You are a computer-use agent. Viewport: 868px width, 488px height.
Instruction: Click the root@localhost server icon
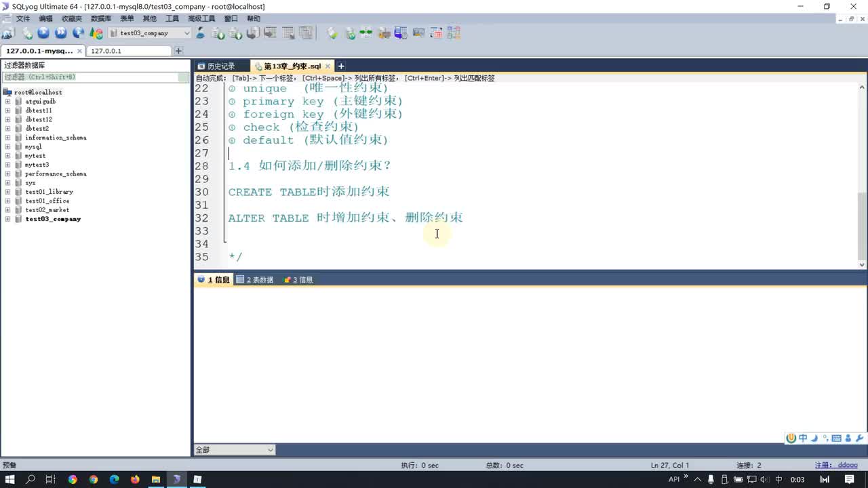pos(8,92)
